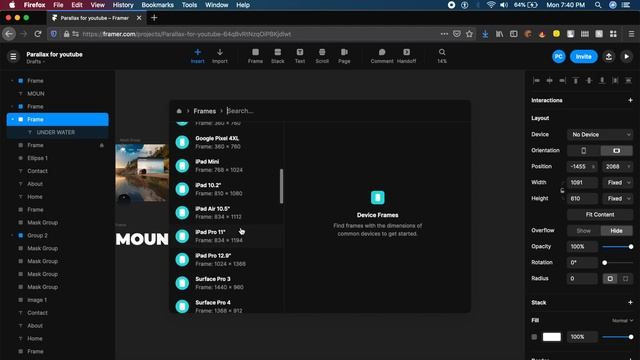Bookmark this page with star icon
640x360 pixels.
coord(469,34)
